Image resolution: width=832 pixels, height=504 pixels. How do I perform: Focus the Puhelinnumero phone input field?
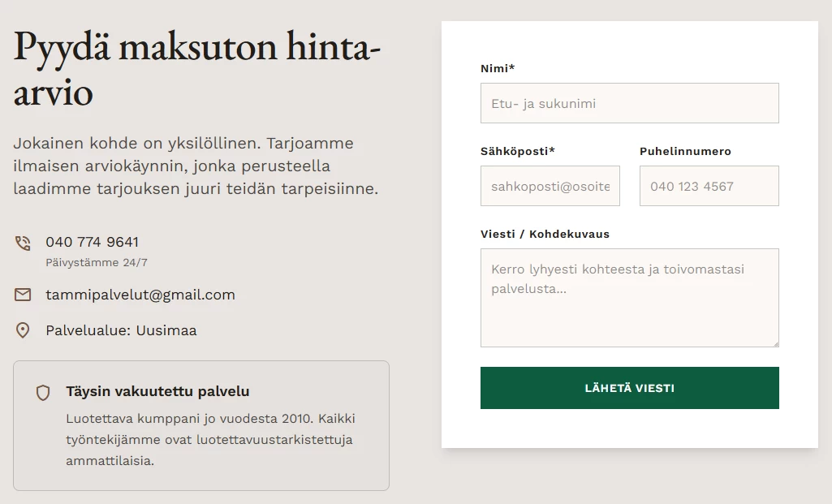click(x=709, y=186)
